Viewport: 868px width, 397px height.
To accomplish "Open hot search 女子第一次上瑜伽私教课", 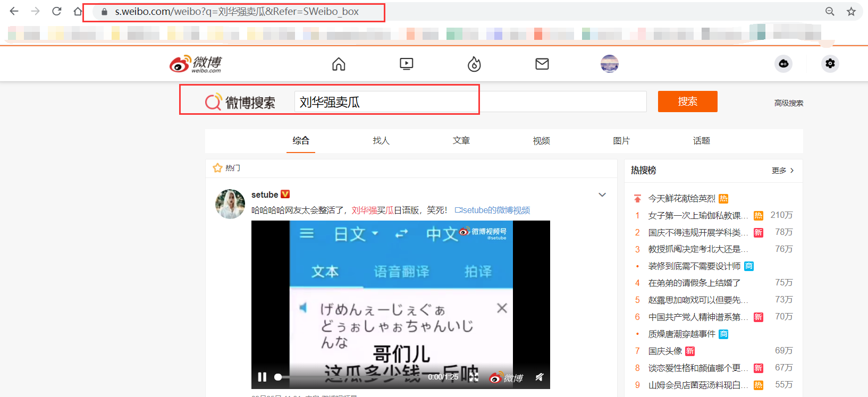I will [698, 215].
